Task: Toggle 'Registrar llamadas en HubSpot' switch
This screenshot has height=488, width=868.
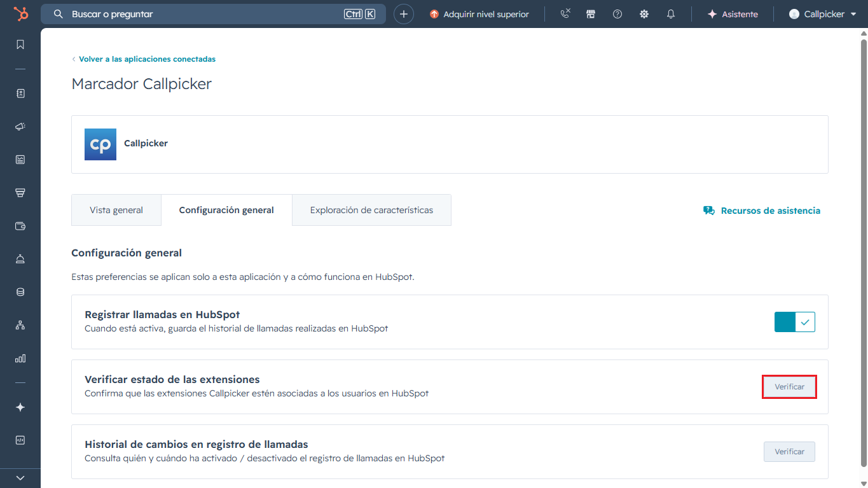Action: point(795,322)
